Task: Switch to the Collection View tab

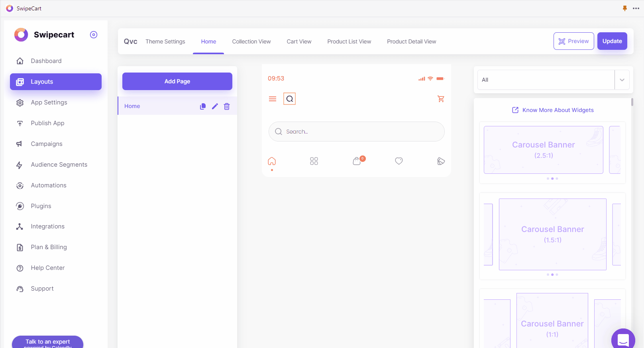Action: [251, 41]
